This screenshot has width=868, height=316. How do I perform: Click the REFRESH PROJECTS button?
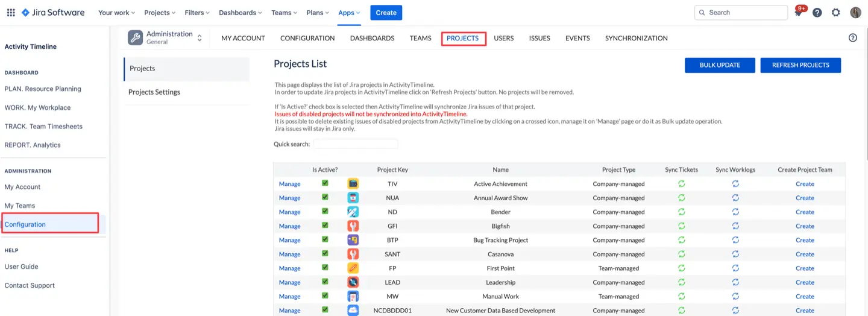pos(800,65)
